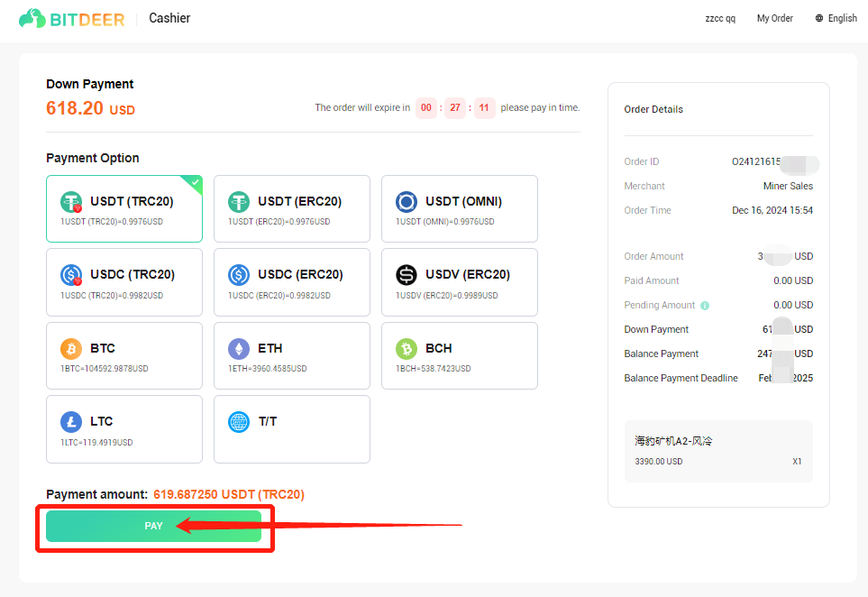868x597 pixels.
Task: Click the Cashier page title
Action: pyautogui.click(x=169, y=18)
